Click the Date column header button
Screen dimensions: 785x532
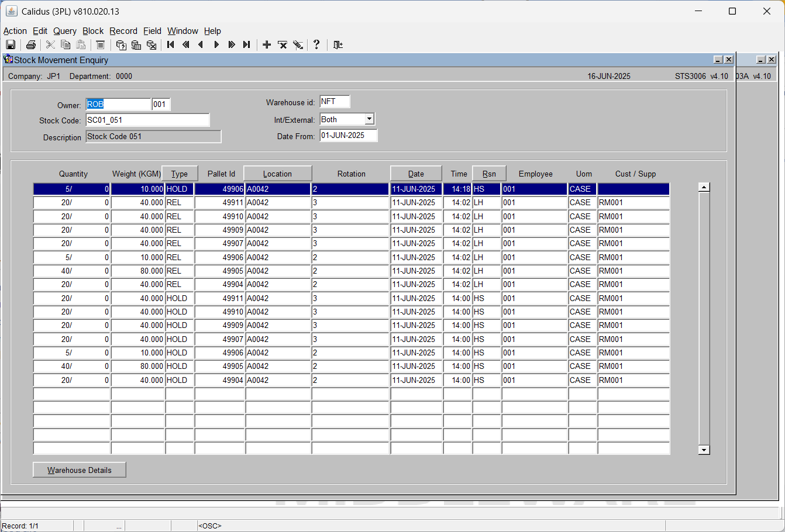coord(416,174)
